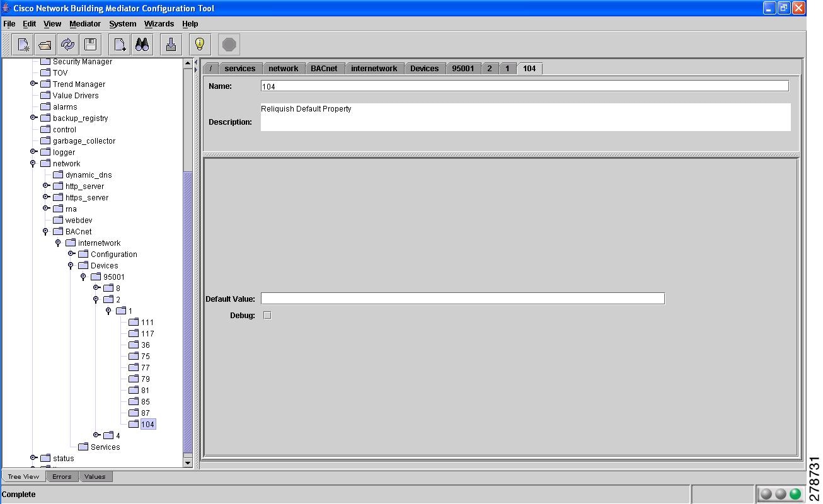This screenshot has height=504, width=823.
Task: Click into the Name input field
Action: pos(524,86)
